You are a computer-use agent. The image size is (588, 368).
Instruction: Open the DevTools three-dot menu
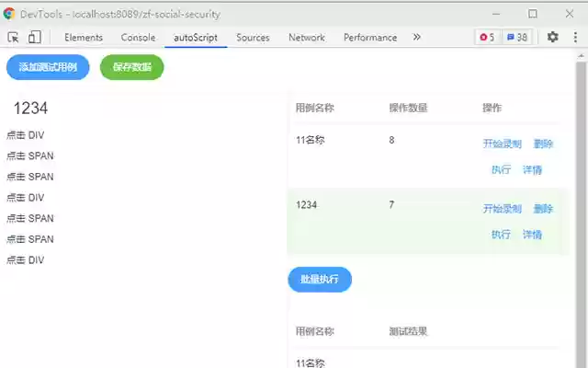[x=575, y=37]
